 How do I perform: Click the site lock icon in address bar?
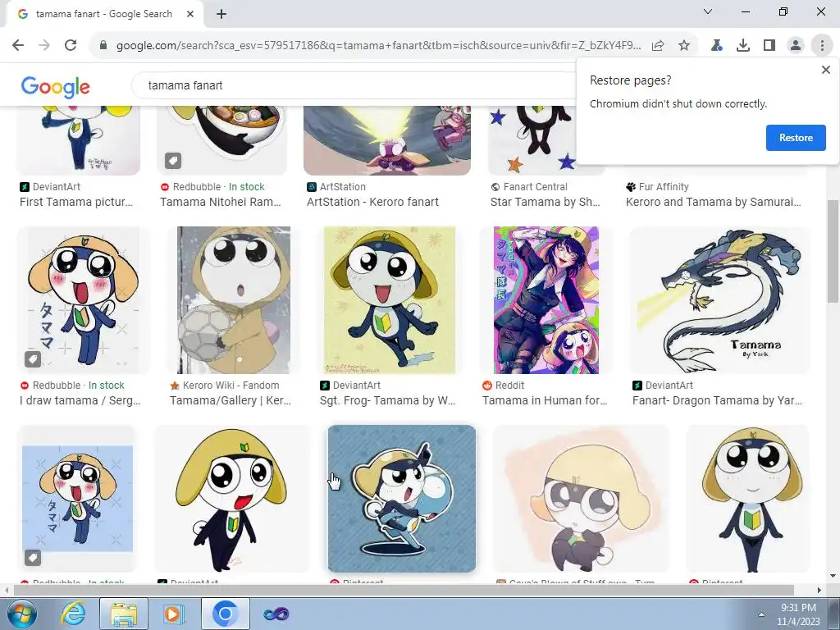(x=103, y=46)
